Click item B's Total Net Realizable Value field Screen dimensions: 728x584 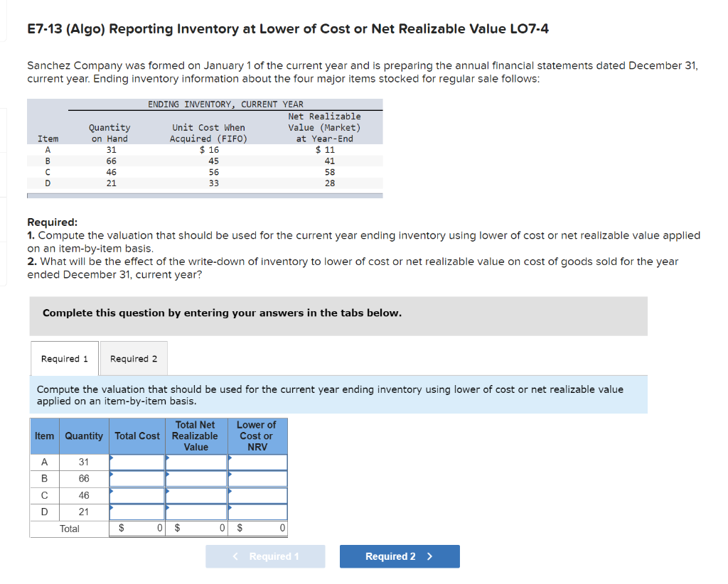(196, 478)
